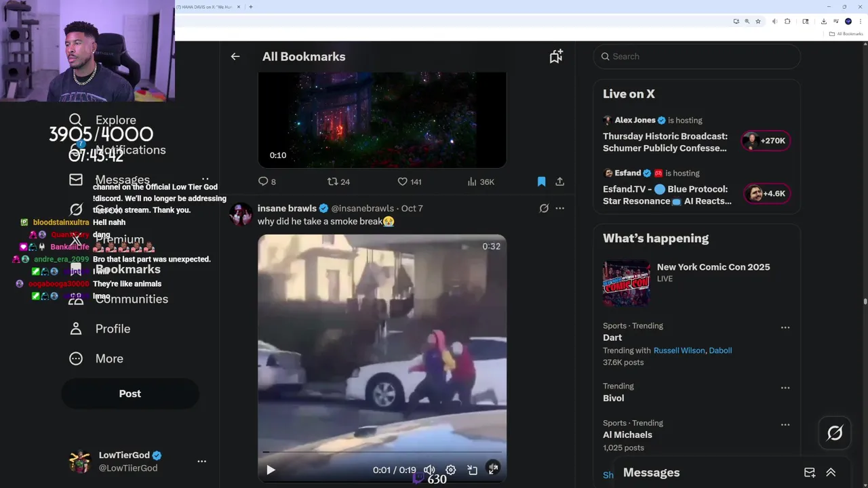Play the insane brawls video

pyautogui.click(x=271, y=470)
